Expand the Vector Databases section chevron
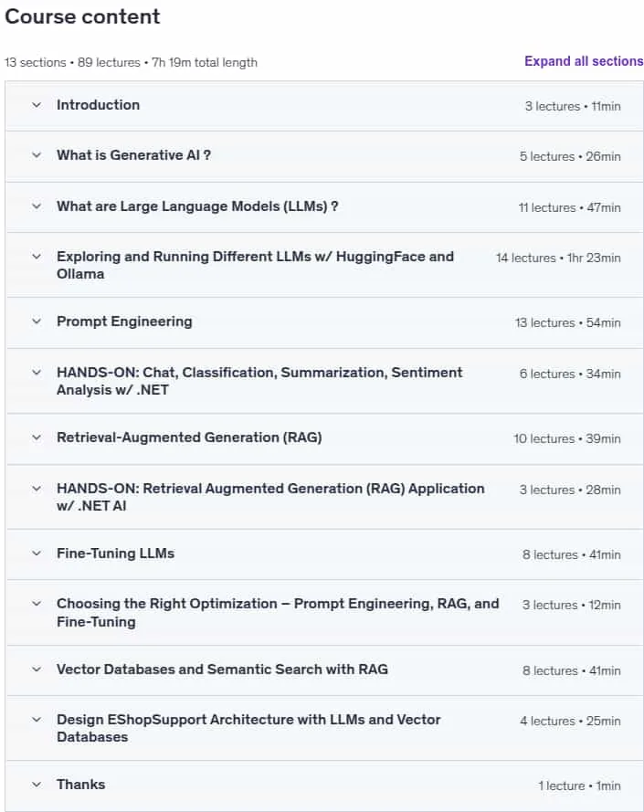644x812 pixels. coord(37,670)
